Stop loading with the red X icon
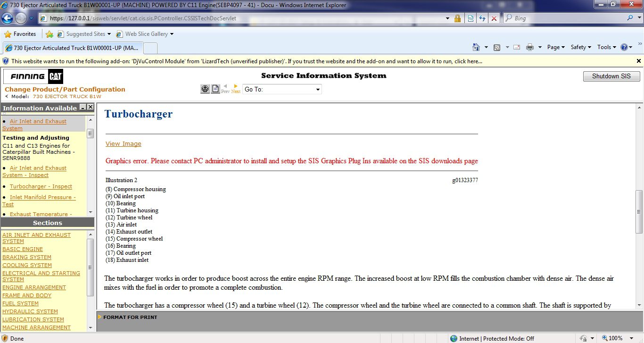The height and width of the screenshot is (343, 644). click(494, 18)
